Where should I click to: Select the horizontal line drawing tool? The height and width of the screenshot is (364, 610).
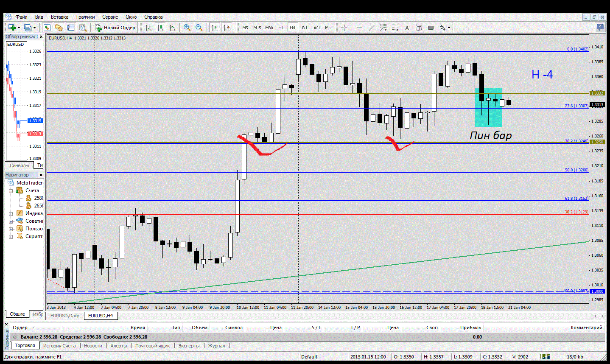[360, 28]
